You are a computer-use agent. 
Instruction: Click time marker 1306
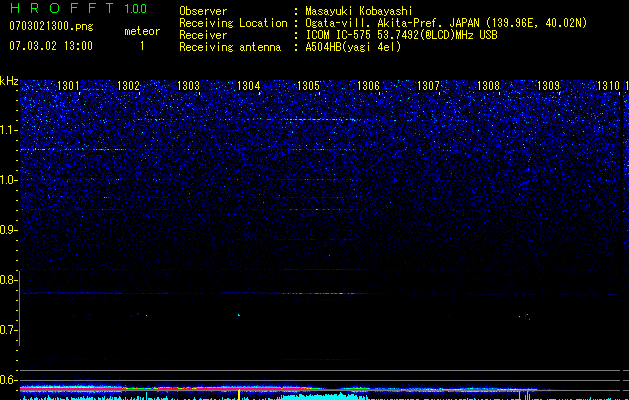tap(368, 86)
